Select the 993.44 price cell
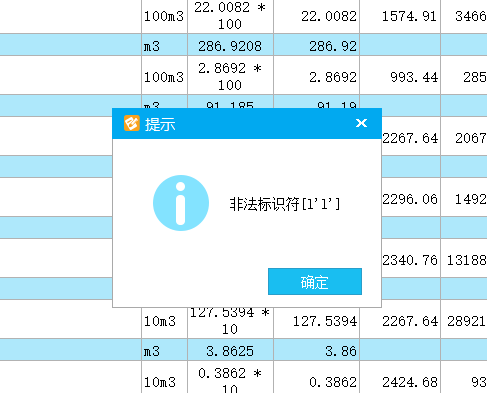Image resolution: width=487 pixels, height=393 pixels. point(400,75)
